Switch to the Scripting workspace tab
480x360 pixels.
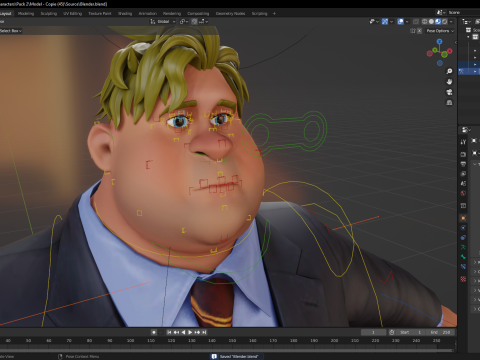pos(260,13)
